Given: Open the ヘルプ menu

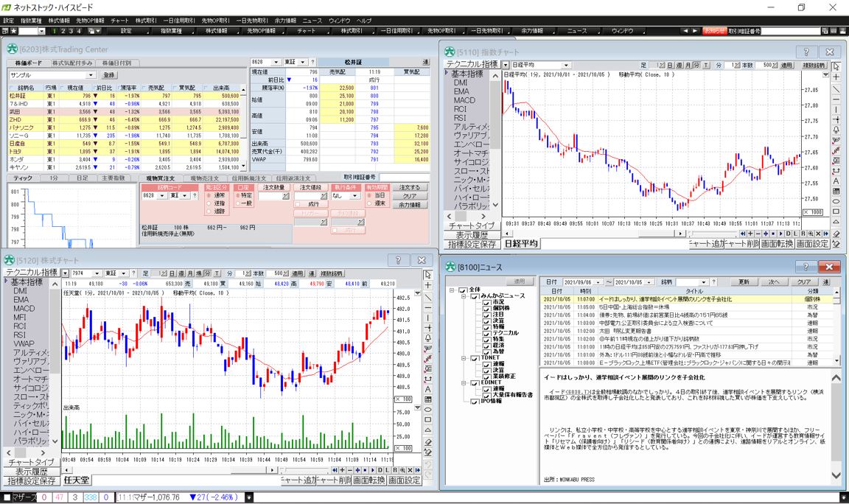Looking at the screenshot, I should [x=364, y=21].
